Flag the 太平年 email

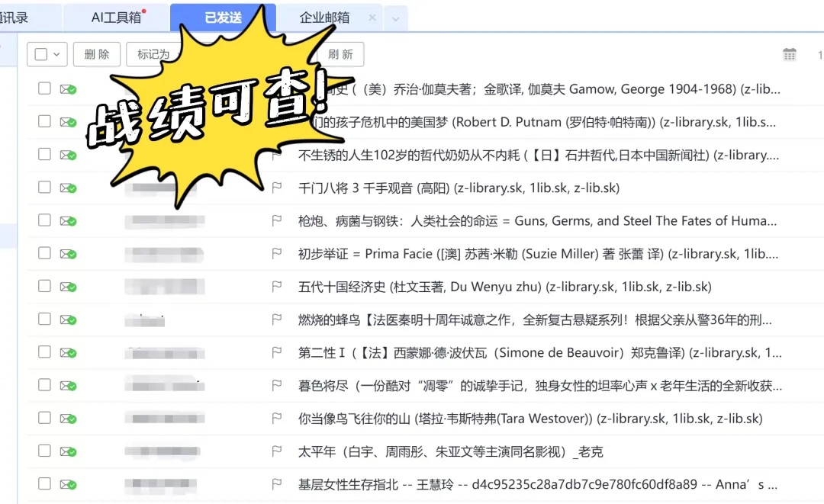(277, 451)
